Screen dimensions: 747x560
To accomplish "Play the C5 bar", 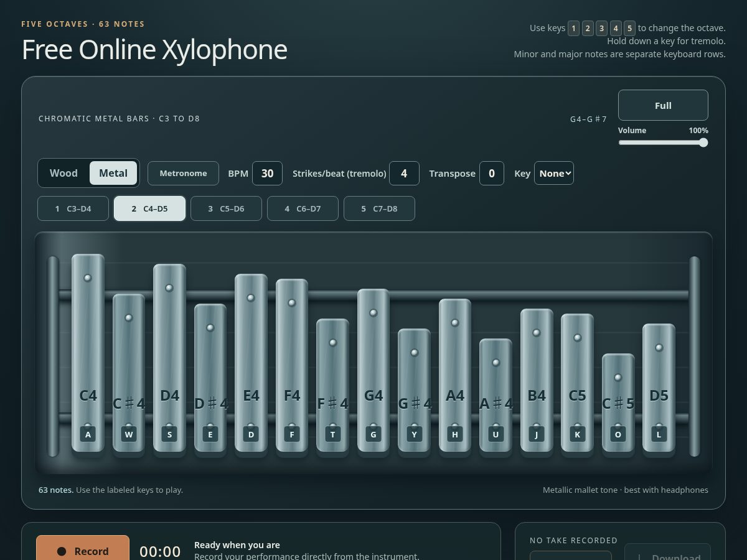I will [577, 383].
